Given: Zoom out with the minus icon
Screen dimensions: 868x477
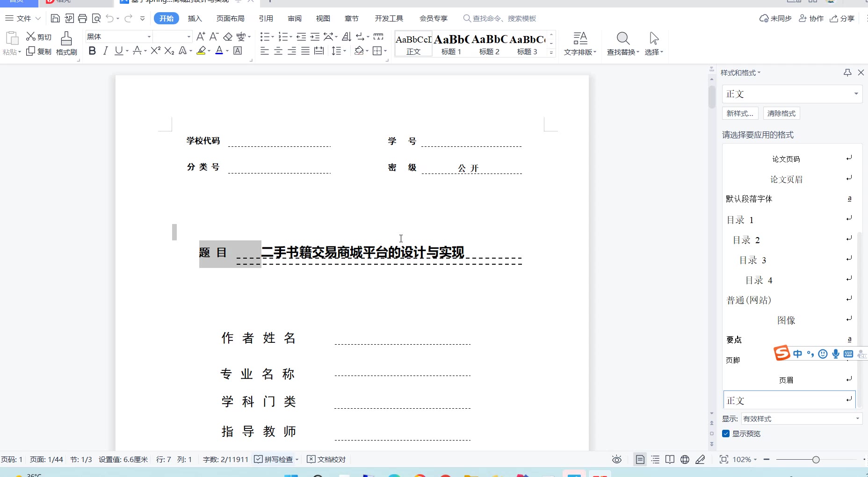Looking at the screenshot, I should pyautogui.click(x=767, y=460).
